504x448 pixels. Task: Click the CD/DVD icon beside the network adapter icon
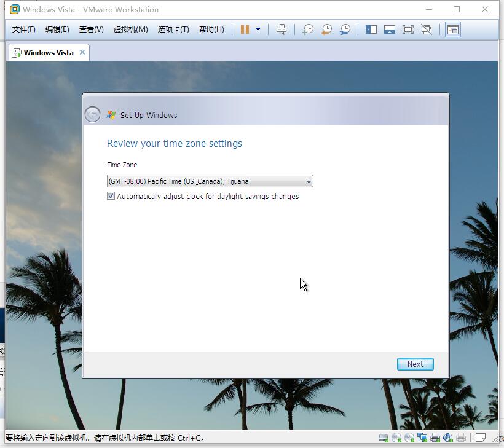click(409, 438)
